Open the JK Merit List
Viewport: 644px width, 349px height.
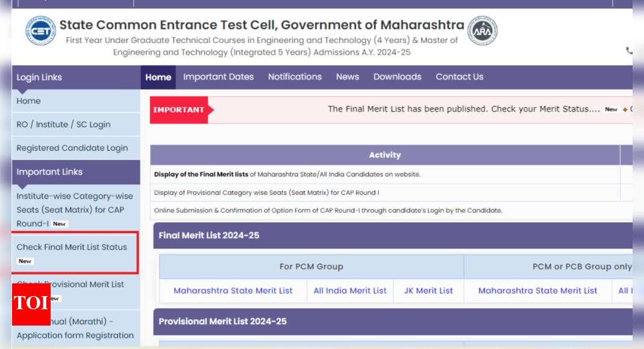click(428, 291)
